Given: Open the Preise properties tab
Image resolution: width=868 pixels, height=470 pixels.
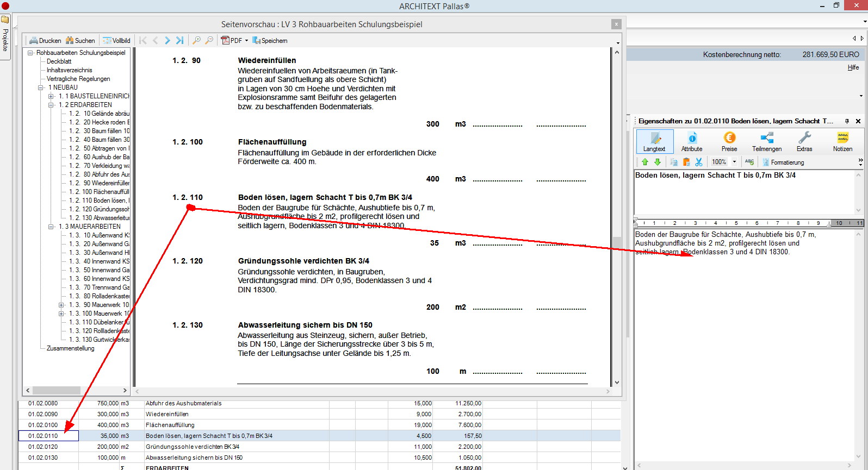Looking at the screenshot, I should [729, 141].
